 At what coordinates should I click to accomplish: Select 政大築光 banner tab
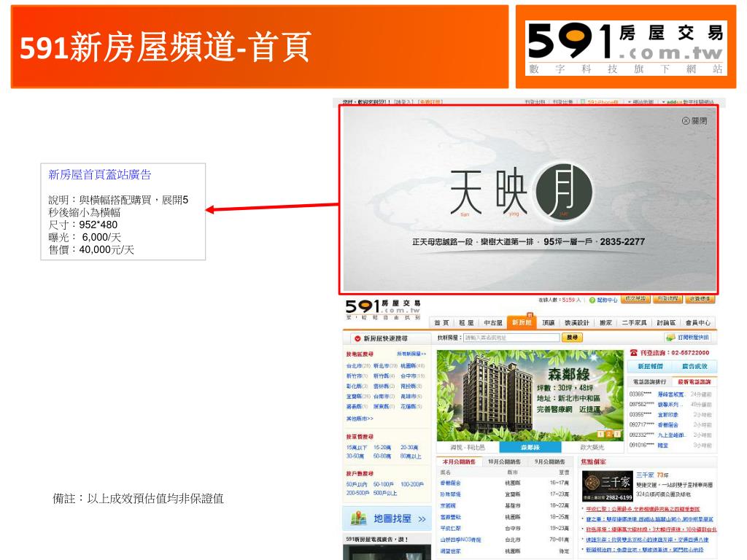[x=592, y=448]
